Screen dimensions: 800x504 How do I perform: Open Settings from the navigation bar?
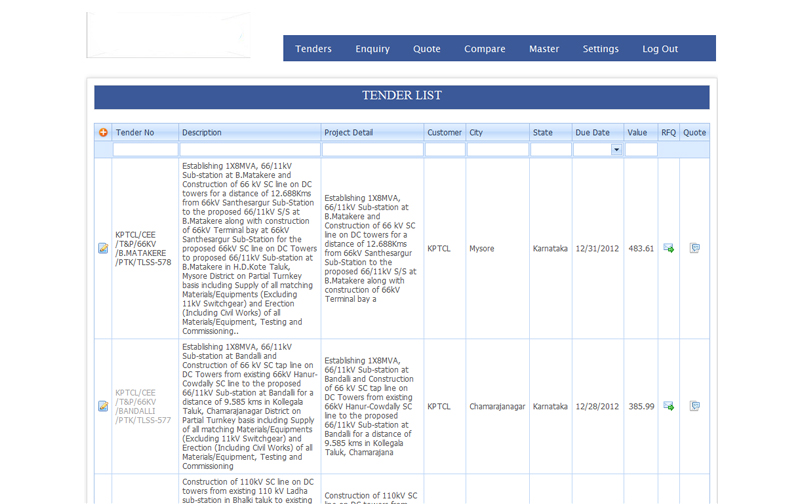[601, 49]
